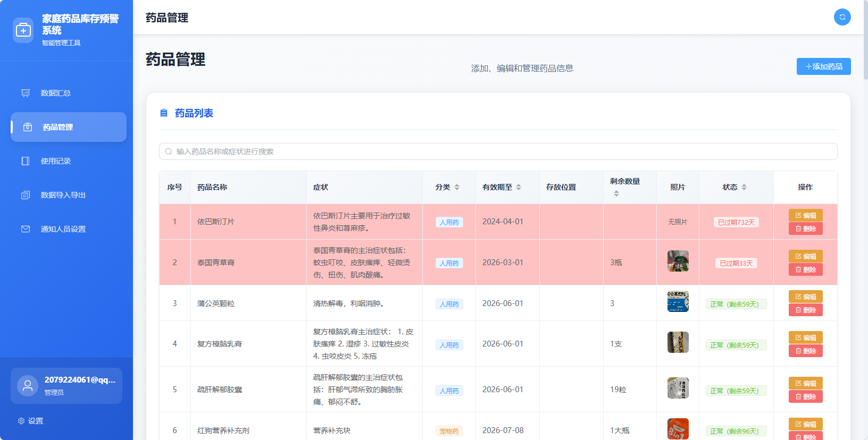Edit the 蒲公英颗粒 row

click(806, 297)
